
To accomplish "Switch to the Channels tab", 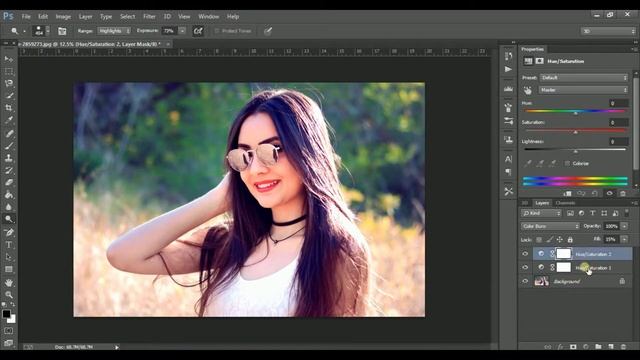I will click(x=565, y=203).
